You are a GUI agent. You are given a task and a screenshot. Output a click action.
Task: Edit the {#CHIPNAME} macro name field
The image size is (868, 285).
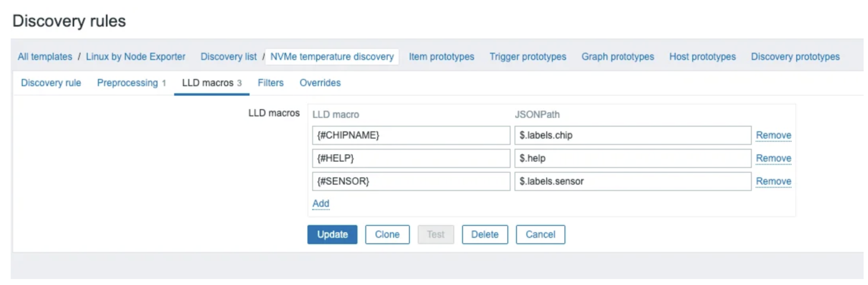[x=411, y=135]
